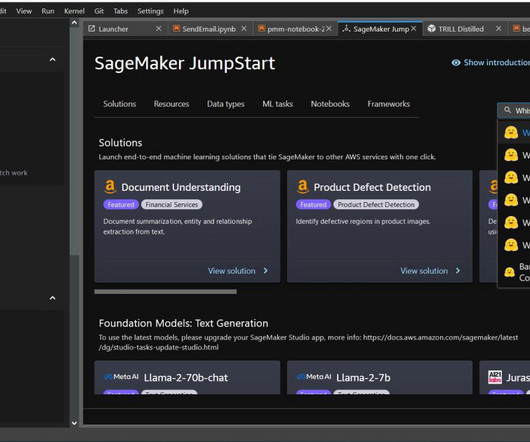Select the first Hugging Face search result
Image resolution: width=530 pixels, height=442 pixels.
[x=514, y=132]
